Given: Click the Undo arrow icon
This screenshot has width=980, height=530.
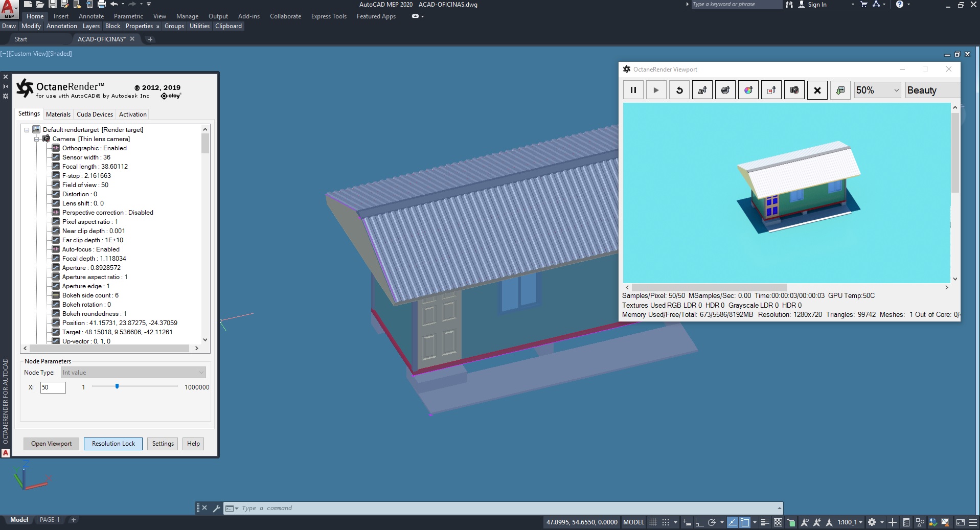Looking at the screenshot, I should tap(114, 5).
